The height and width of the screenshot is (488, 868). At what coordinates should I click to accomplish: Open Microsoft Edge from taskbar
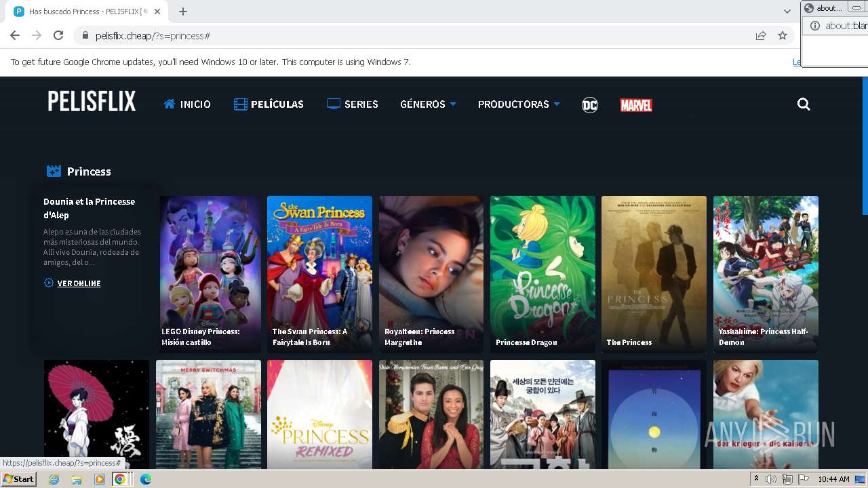[146, 479]
